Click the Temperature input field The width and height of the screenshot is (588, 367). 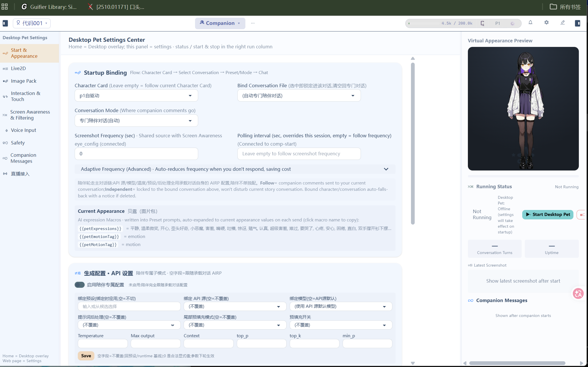click(103, 344)
